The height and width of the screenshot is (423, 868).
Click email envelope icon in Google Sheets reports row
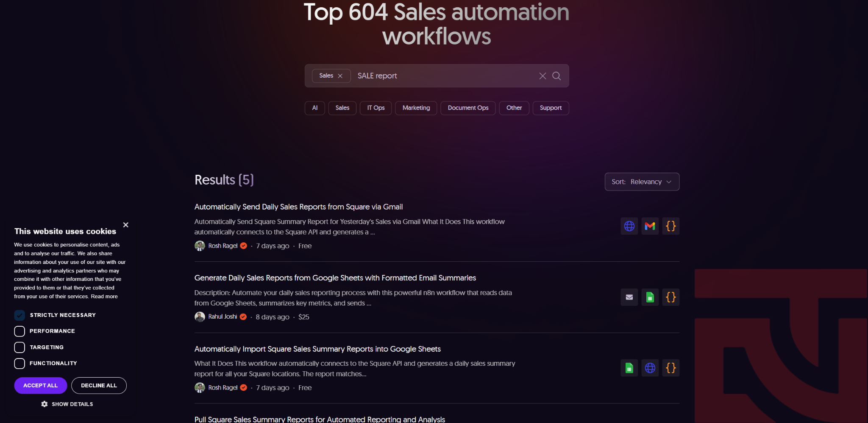click(x=629, y=297)
